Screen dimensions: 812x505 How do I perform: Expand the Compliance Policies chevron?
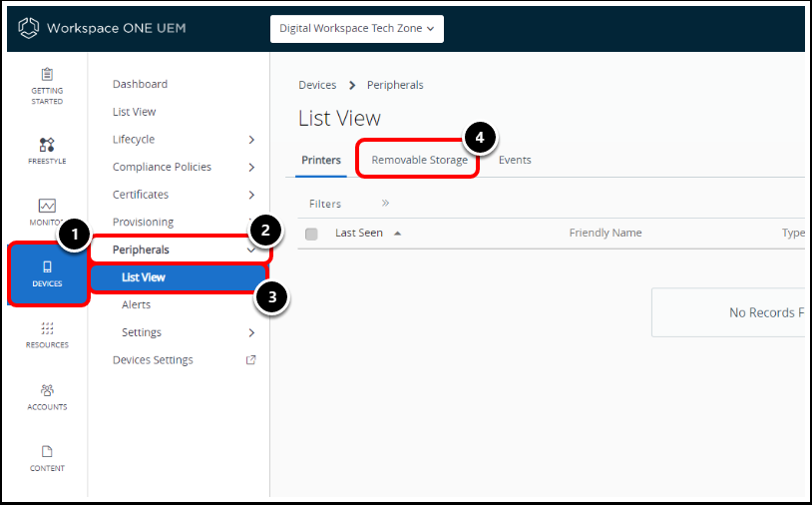(251, 168)
